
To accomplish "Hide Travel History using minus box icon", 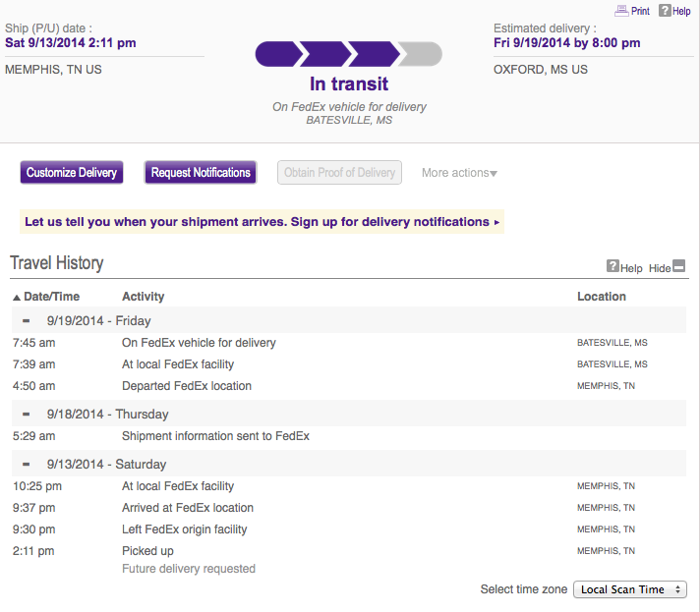I will pyautogui.click(x=678, y=266).
